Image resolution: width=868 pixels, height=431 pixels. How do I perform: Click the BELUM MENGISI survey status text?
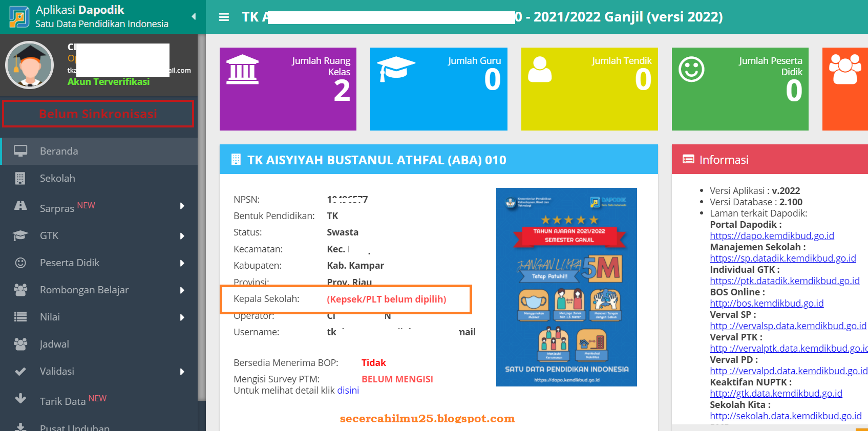coord(397,379)
